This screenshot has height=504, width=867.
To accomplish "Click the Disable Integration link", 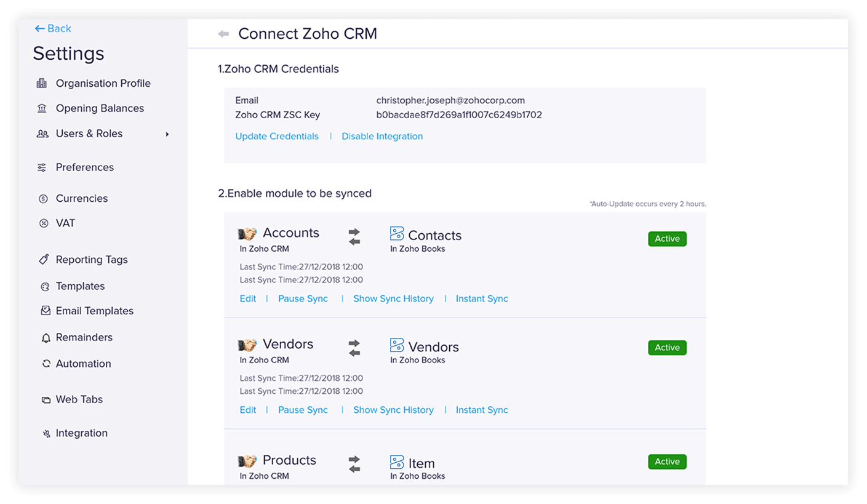I will 382,137.
